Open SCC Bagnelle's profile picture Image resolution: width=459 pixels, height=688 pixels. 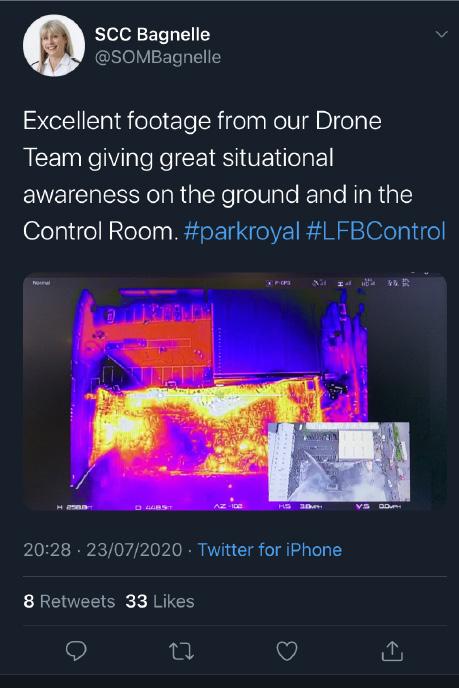[54, 46]
